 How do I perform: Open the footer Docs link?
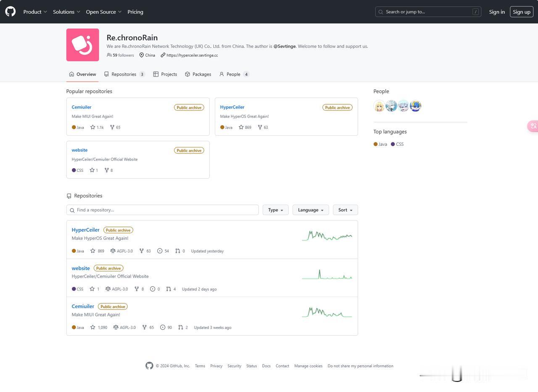coord(266,366)
